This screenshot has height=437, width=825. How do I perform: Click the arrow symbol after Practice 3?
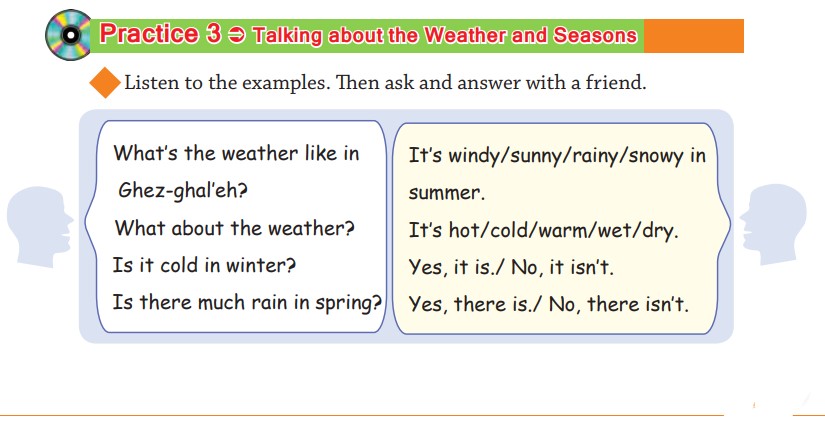click(236, 36)
